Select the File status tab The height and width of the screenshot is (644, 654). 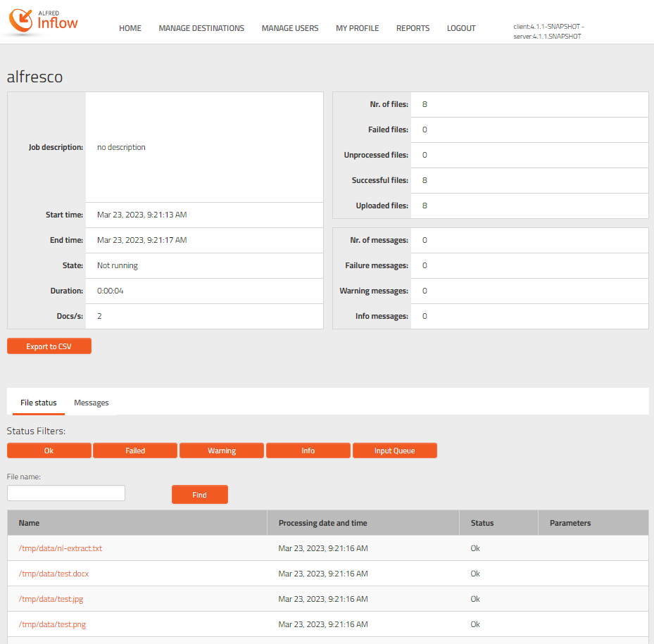[39, 403]
